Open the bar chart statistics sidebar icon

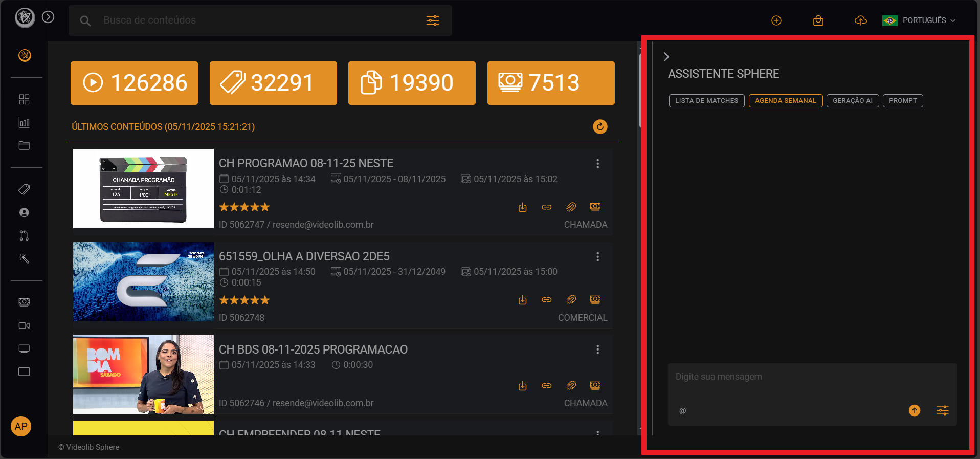click(x=24, y=122)
